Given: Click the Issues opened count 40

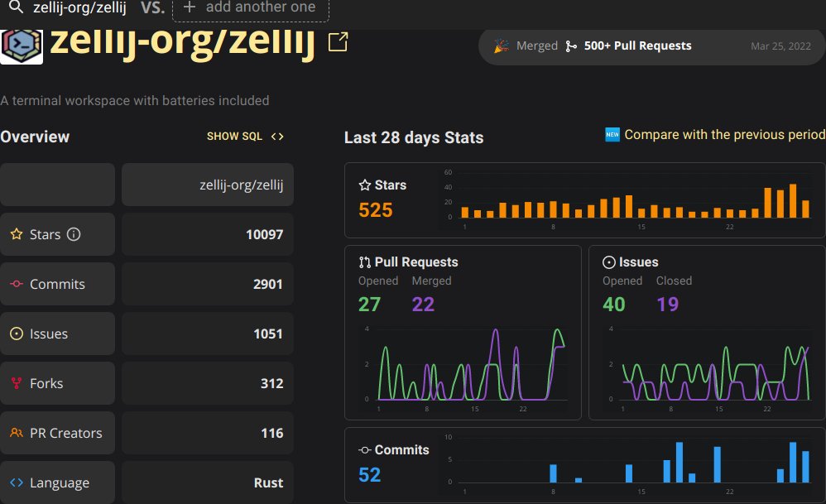Looking at the screenshot, I should [x=613, y=305].
